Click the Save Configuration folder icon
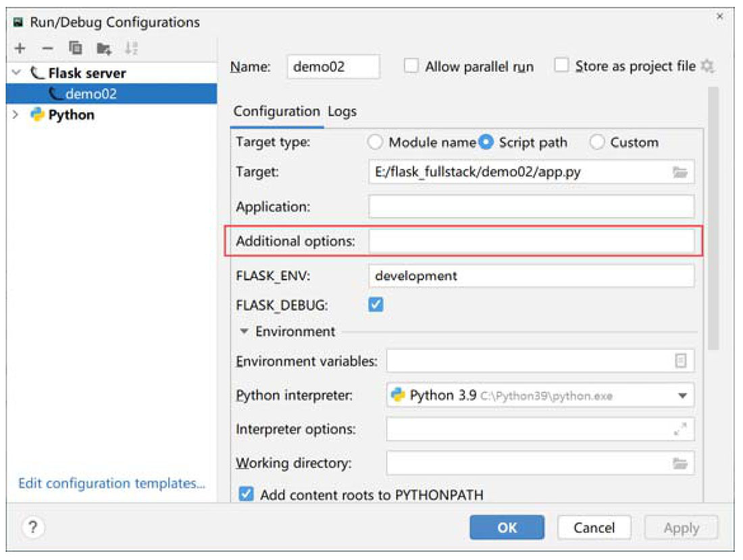This screenshot has width=743, height=560. (103, 48)
